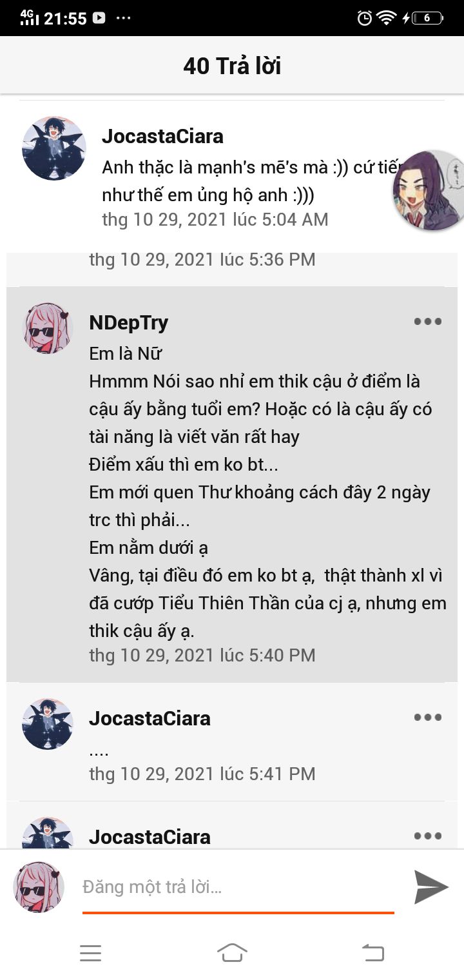464x980 pixels.
Task: Focus the 'Đăng một trả lời…' input field
Action: (238, 887)
